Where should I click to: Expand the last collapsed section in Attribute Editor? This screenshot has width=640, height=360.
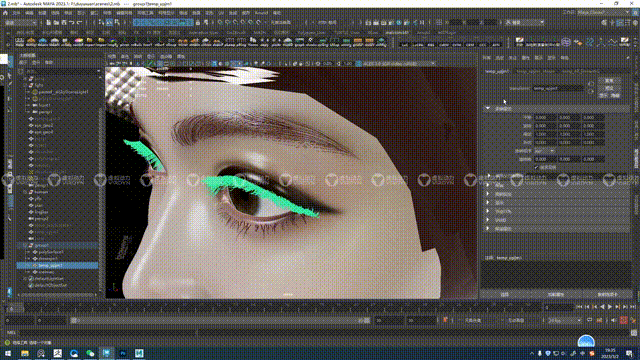[x=488, y=229]
